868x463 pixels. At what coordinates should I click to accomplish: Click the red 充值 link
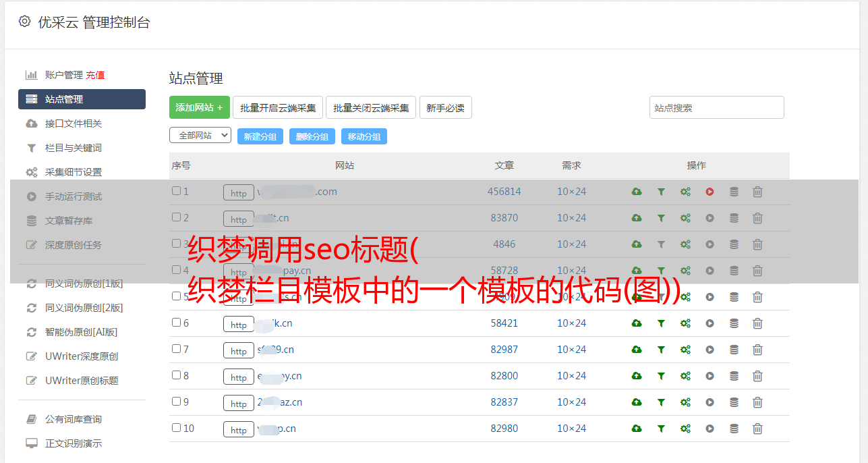click(x=95, y=75)
